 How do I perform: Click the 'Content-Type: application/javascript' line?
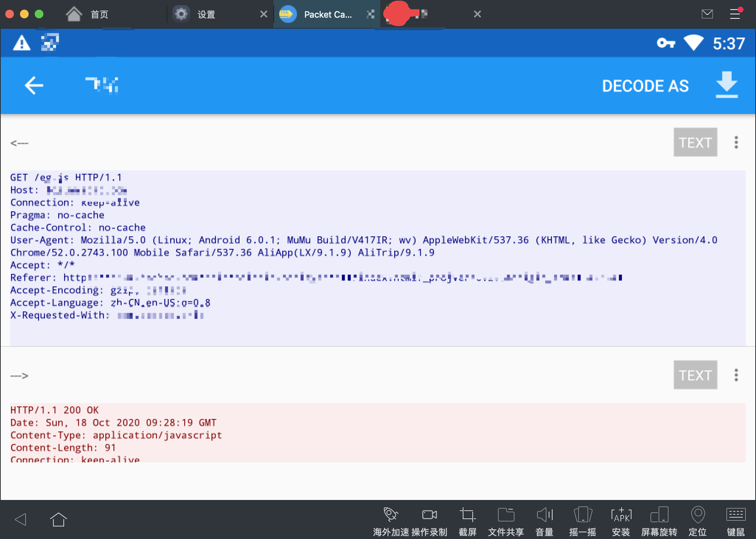click(x=116, y=435)
